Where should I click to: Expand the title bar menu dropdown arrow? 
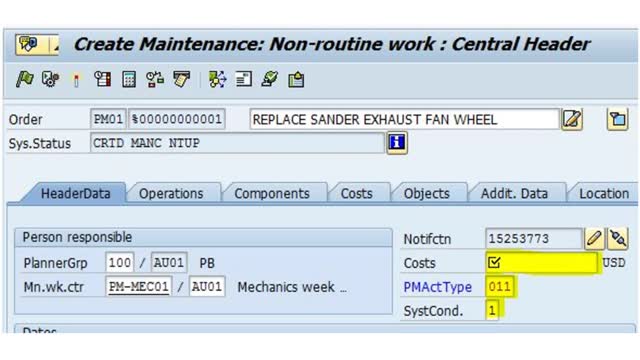(x=55, y=44)
